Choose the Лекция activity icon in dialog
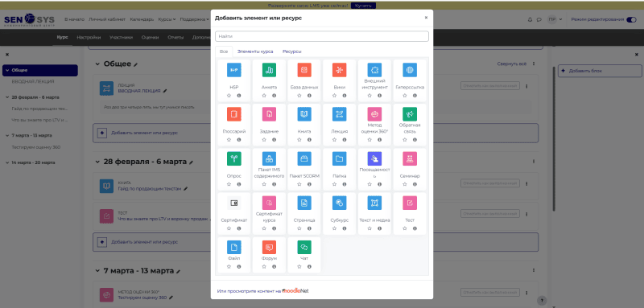 [x=339, y=114]
